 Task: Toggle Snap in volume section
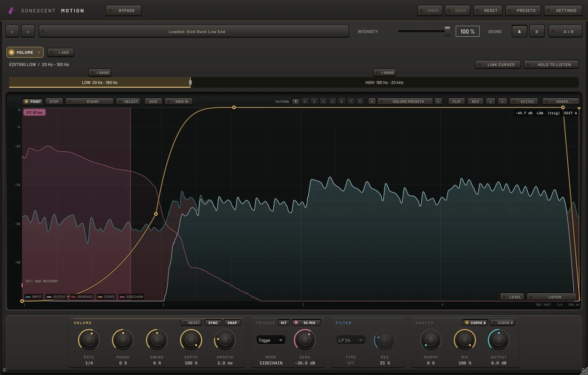tap(232, 323)
